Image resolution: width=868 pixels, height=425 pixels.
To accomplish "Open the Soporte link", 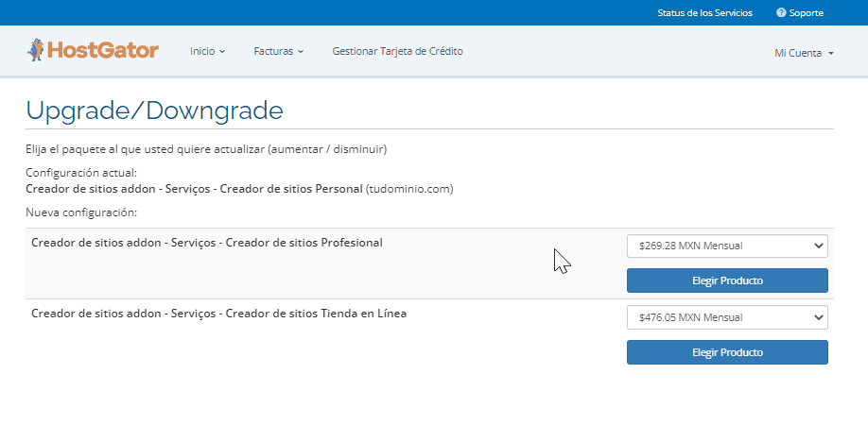I will [x=806, y=12].
